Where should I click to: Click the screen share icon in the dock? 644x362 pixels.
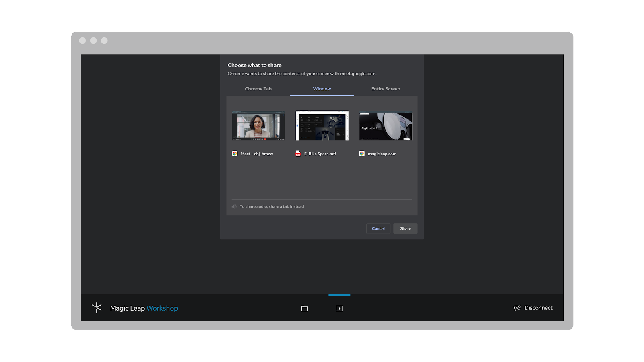pos(339,308)
